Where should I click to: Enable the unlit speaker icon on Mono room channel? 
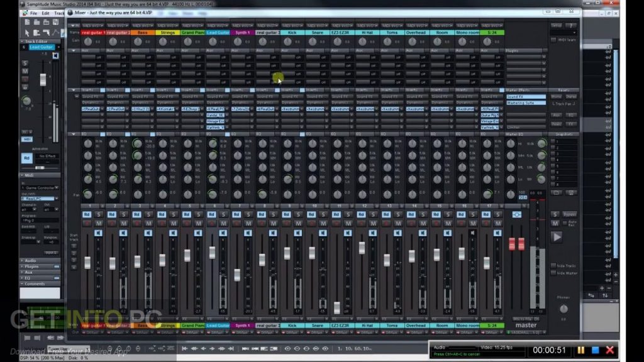472,233
